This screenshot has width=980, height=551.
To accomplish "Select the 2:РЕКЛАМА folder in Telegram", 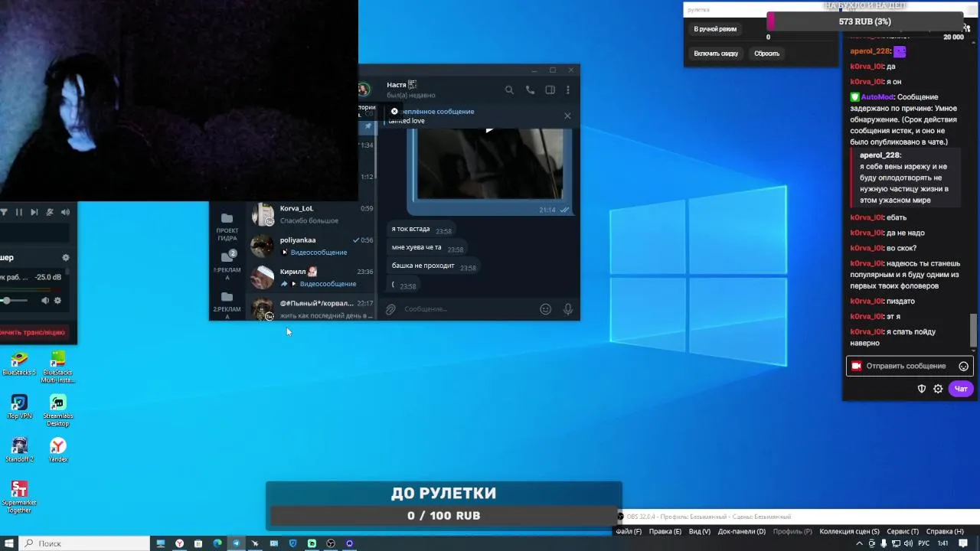I will pos(227,305).
